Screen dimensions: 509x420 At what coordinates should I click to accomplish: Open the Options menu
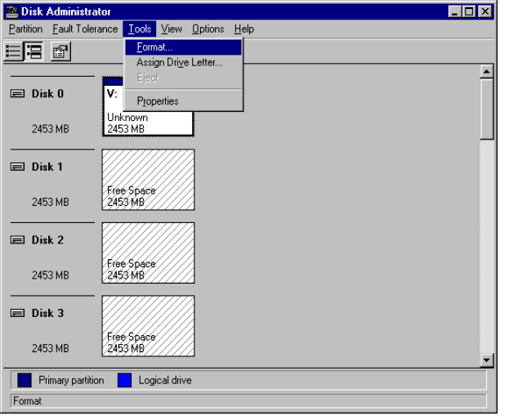point(208,29)
